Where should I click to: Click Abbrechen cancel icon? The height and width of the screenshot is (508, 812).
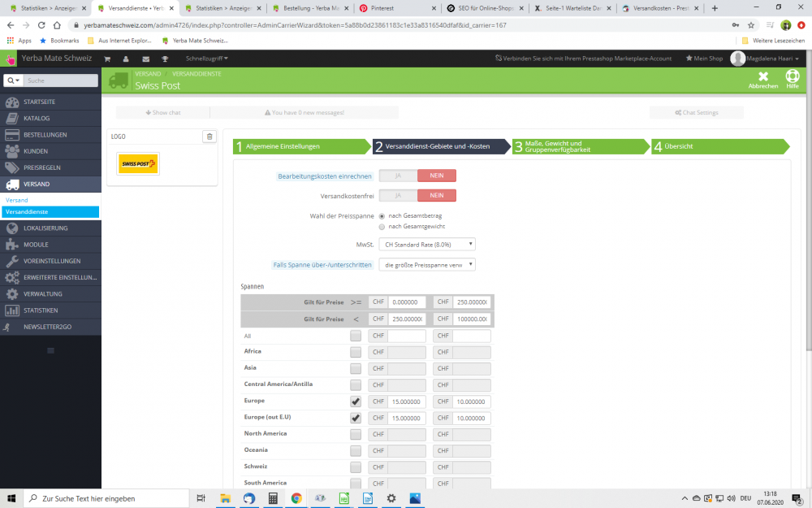click(x=762, y=80)
